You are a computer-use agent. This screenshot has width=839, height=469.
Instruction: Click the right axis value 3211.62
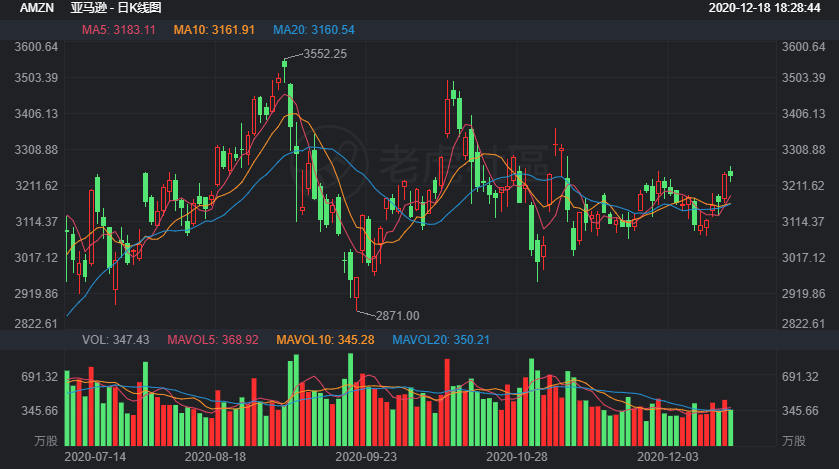point(804,186)
